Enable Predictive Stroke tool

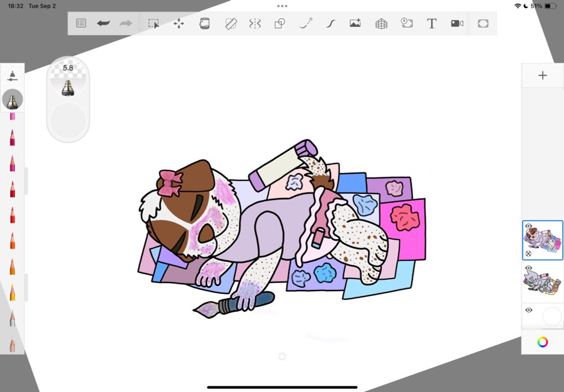coord(306,23)
